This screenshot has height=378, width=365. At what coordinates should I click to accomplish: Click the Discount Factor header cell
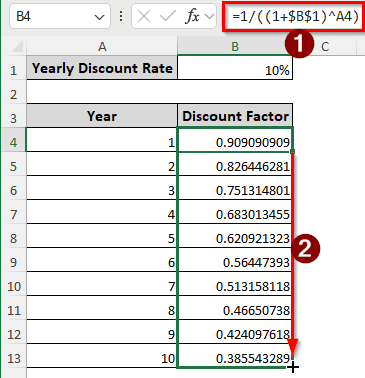click(x=235, y=116)
